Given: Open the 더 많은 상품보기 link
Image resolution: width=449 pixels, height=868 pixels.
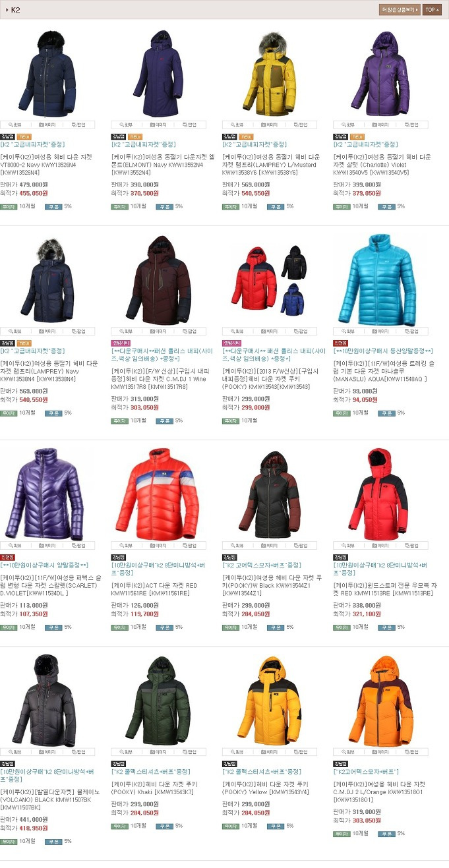Looking at the screenshot, I should point(400,10).
